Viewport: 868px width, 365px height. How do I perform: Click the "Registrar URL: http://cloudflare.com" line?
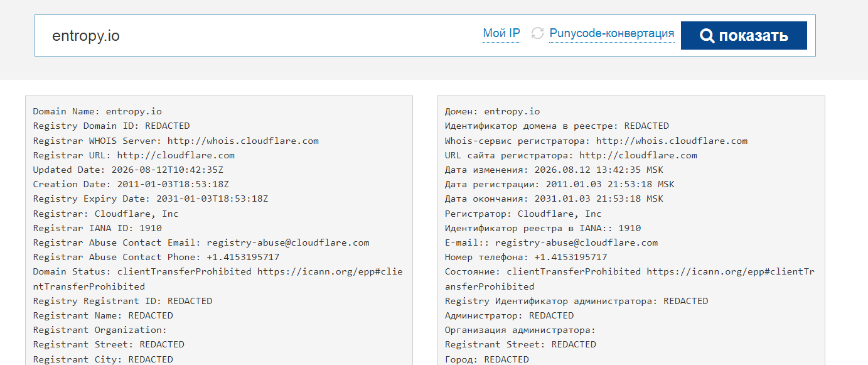[134, 155]
